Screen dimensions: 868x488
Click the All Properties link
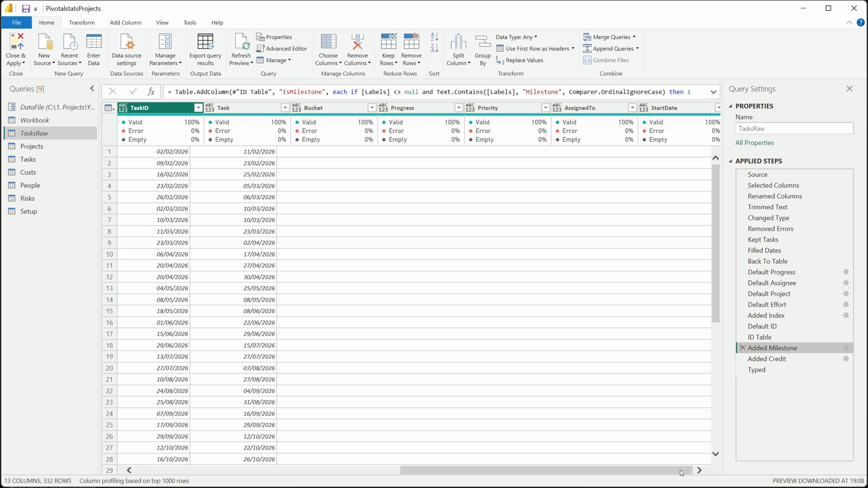pos(755,143)
